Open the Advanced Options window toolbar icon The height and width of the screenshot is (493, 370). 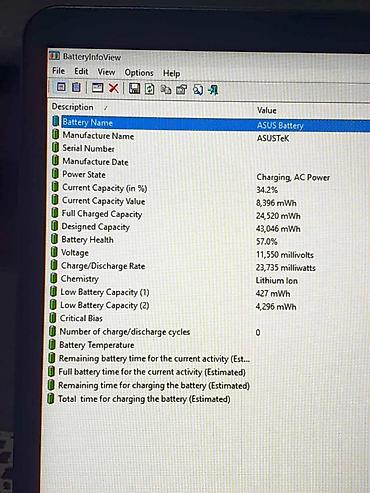(98, 88)
